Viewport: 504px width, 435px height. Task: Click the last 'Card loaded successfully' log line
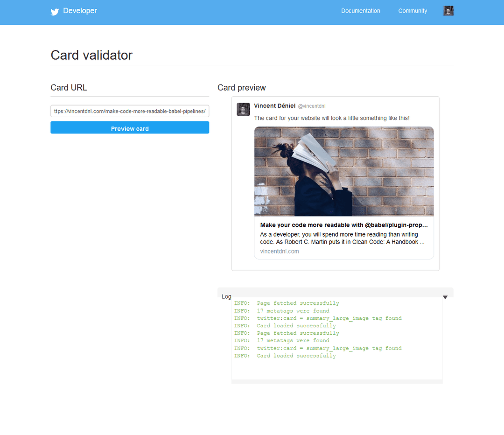tap(285, 356)
